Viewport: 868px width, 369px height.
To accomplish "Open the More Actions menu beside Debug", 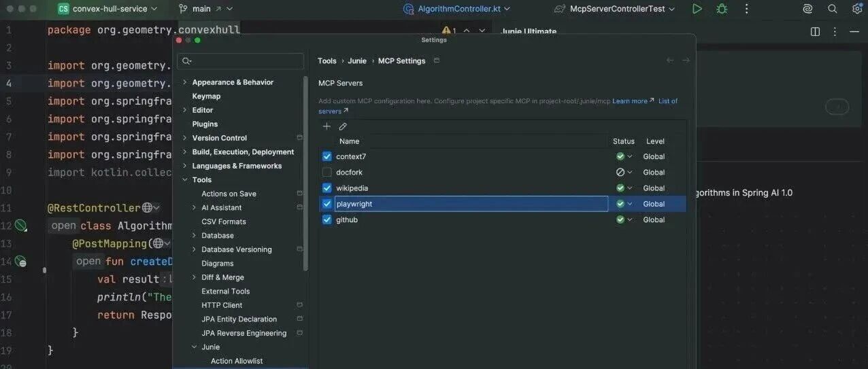I will coord(746,9).
